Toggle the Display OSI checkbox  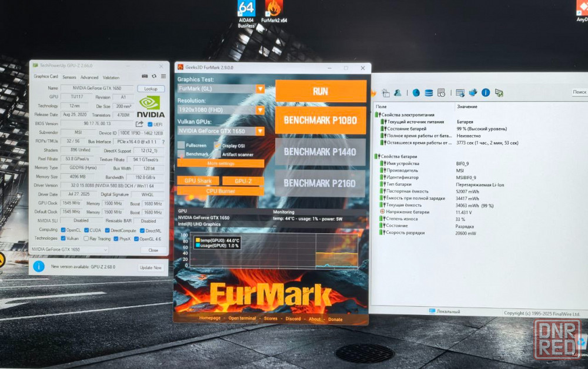[217, 146]
